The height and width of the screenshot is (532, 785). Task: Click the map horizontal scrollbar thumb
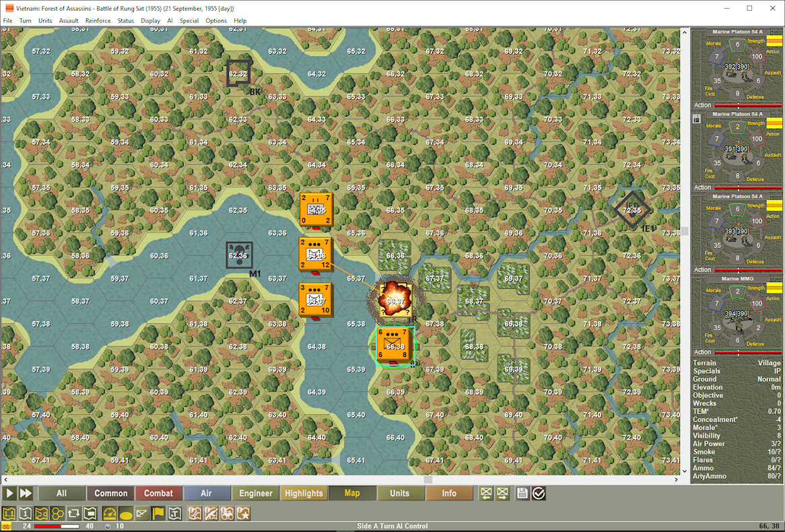[428, 479]
